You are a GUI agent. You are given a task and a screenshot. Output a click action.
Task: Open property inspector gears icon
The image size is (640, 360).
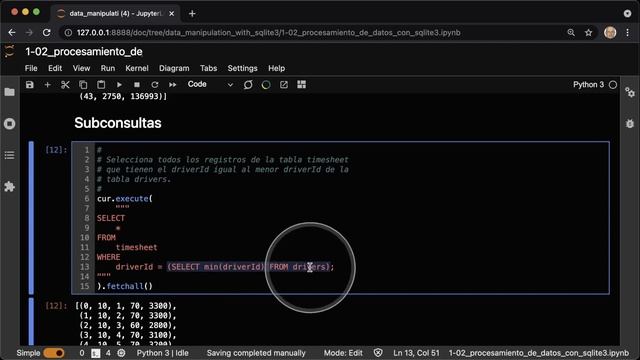click(x=630, y=93)
